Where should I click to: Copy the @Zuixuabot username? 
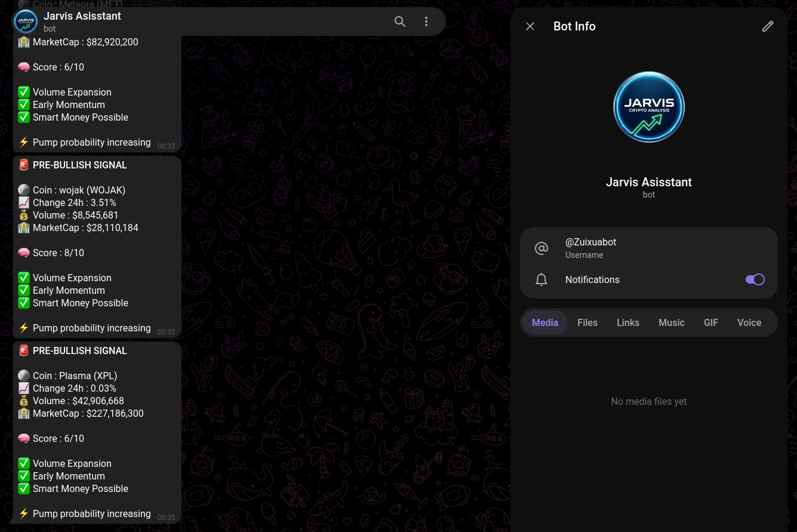[x=590, y=242]
